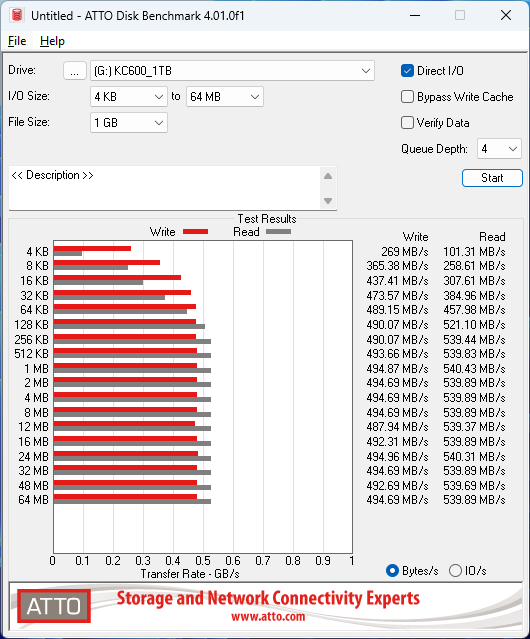Click the ATTO logo in the banner

coord(54,606)
